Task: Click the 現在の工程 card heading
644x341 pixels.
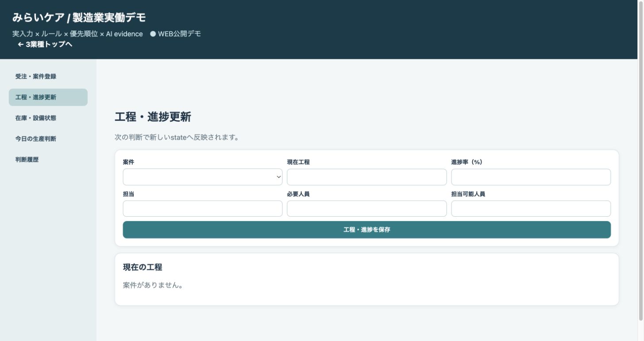Action: (143, 267)
